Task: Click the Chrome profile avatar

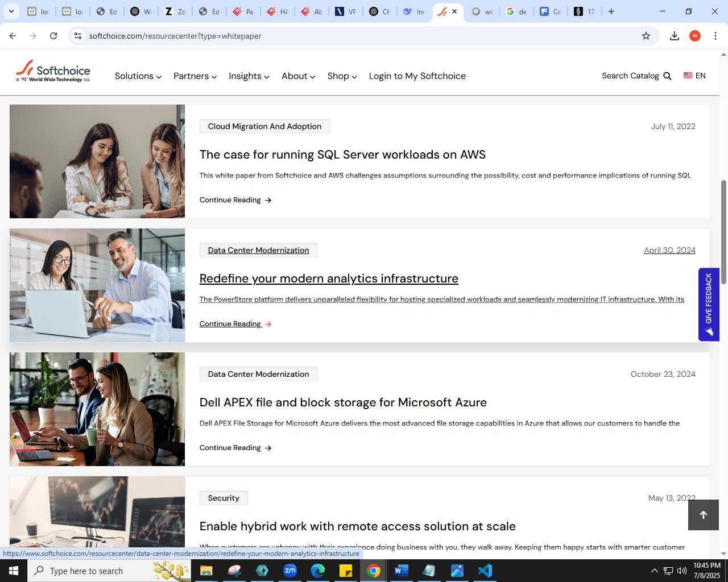Action: (695, 36)
